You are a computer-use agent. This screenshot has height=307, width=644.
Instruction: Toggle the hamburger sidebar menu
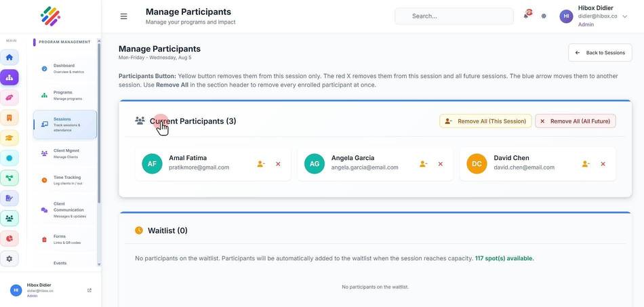[123, 16]
